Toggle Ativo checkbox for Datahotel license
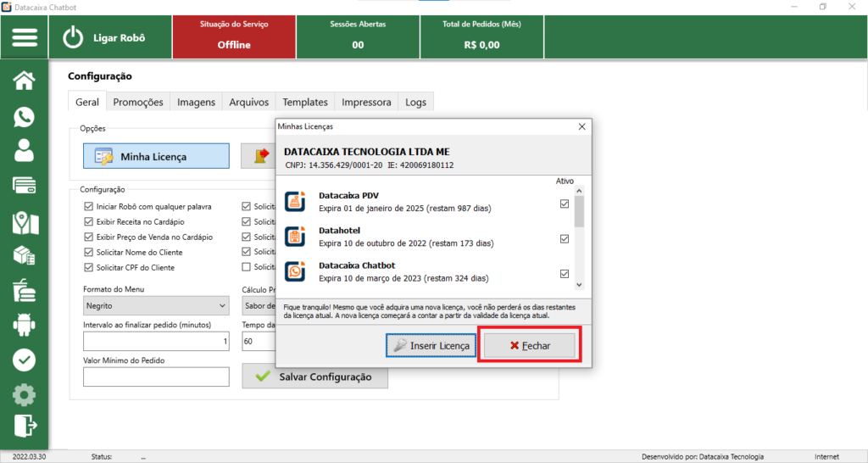 pyautogui.click(x=565, y=239)
